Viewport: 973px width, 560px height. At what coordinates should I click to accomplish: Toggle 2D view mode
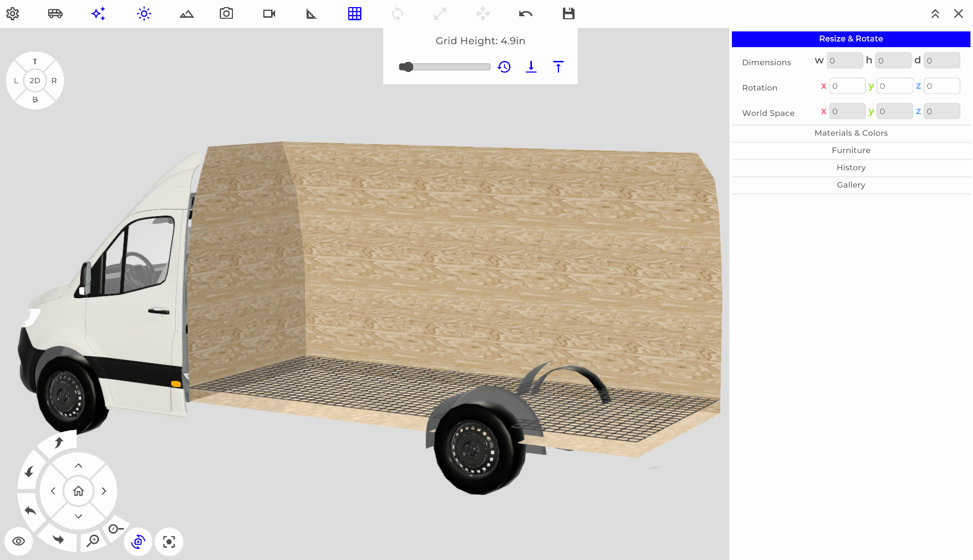coord(35,81)
